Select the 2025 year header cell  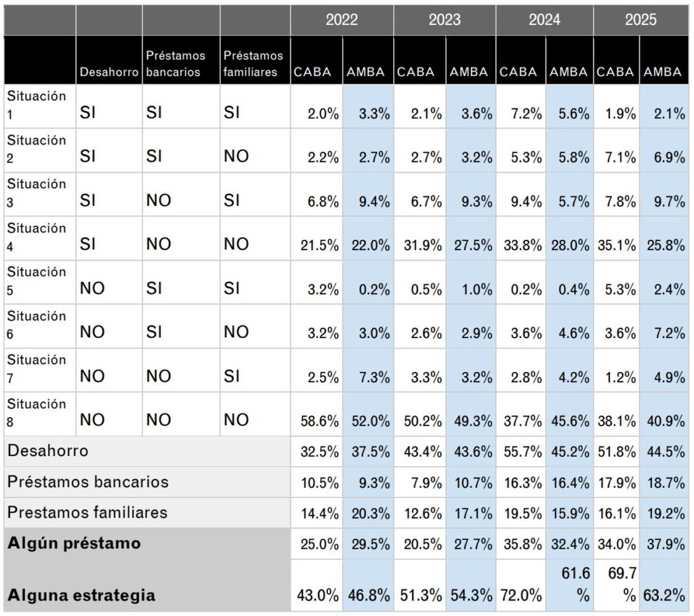click(x=640, y=20)
